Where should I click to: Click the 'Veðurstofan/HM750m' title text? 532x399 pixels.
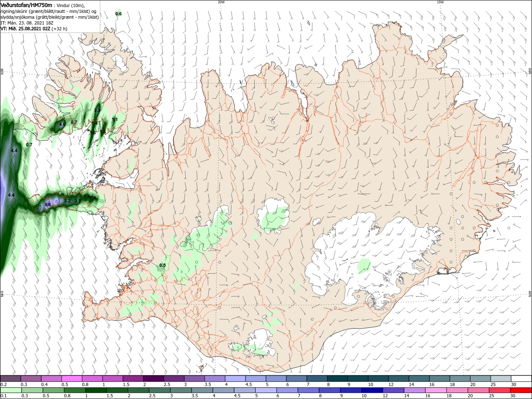coord(26,5)
